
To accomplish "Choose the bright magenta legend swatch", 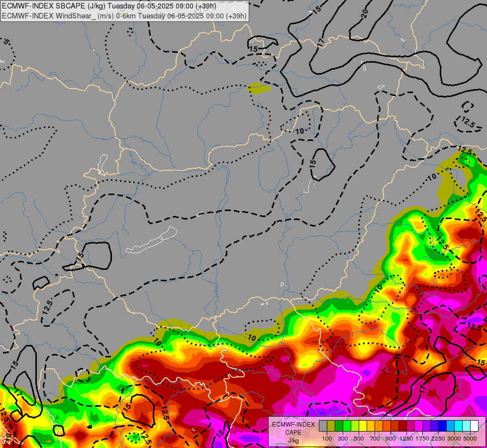I will pos(419,426).
